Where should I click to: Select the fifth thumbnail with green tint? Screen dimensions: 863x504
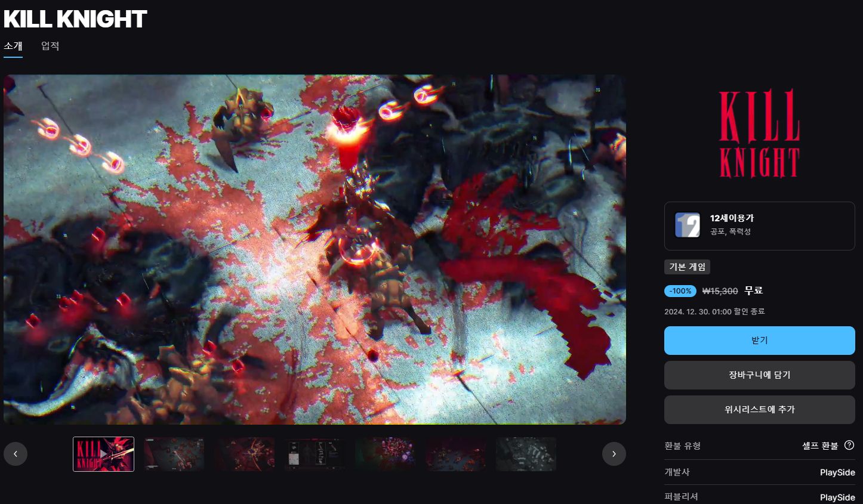tap(386, 454)
